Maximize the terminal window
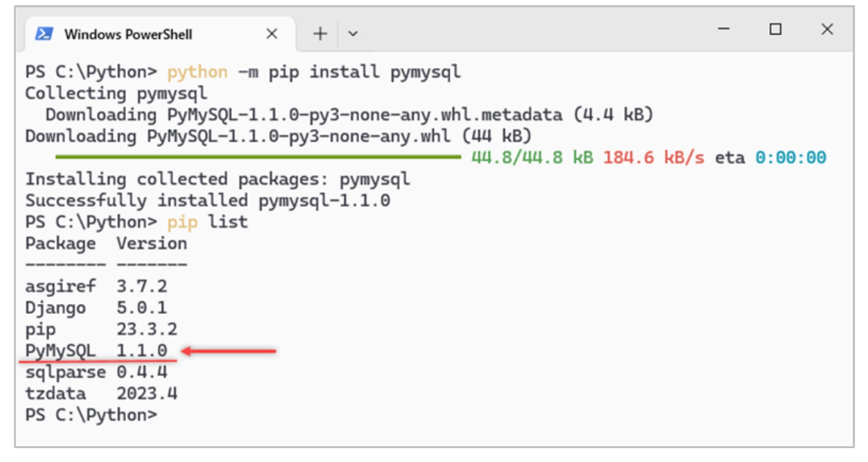The height and width of the screenshot is (462, 868). (x=775, y=29)
